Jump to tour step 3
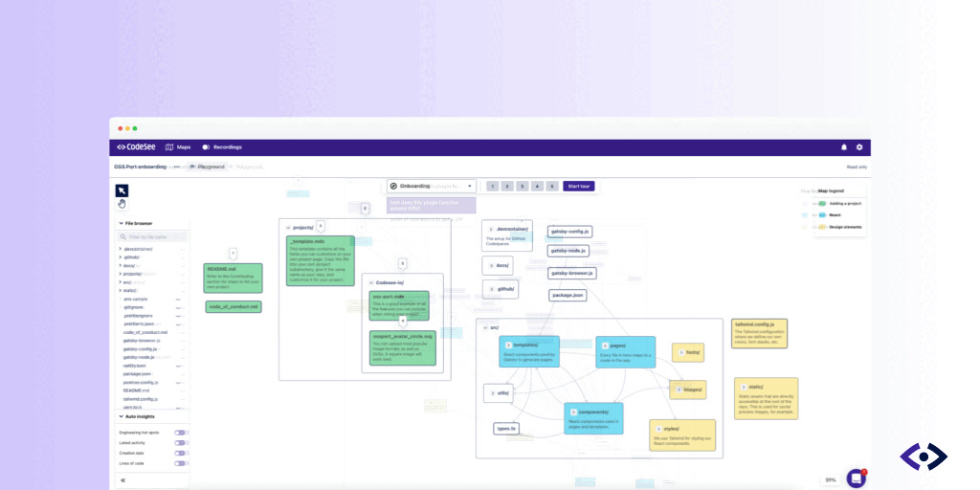 pos(523,187)
